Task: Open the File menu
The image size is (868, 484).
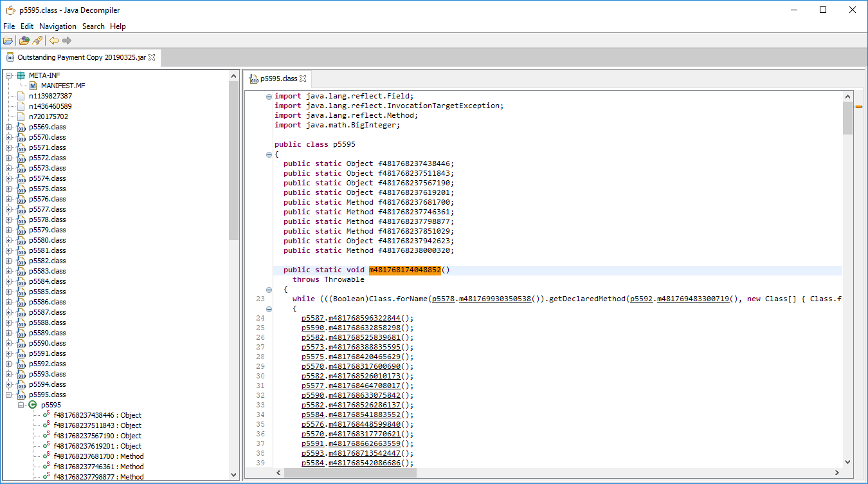Action: [x=9, y=26]
